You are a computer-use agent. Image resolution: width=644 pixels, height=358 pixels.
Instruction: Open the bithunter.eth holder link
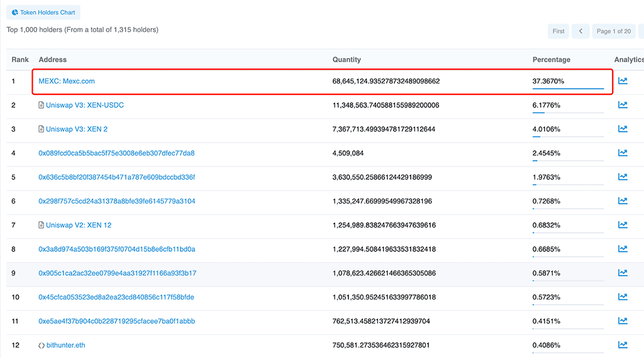pos(65,345)
